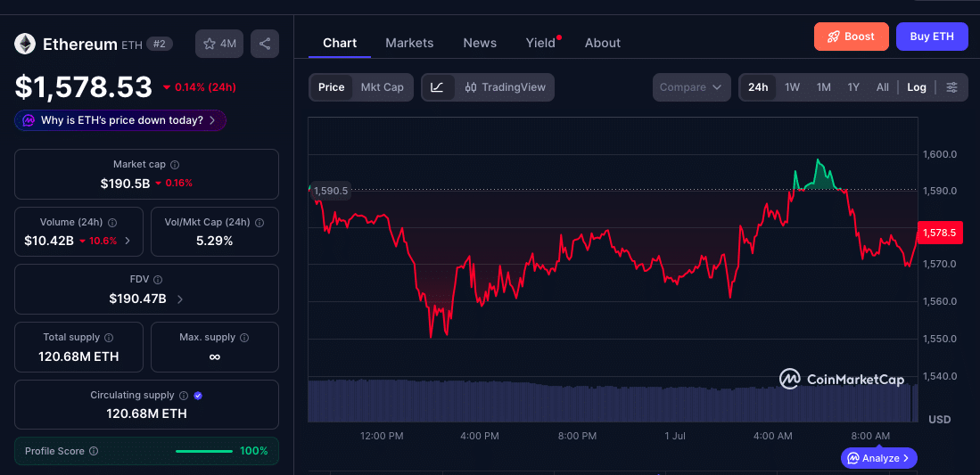Screen dimensions: 980x475
Task: Click the infinity Max. supply value
Action: (x=214, y=356)
